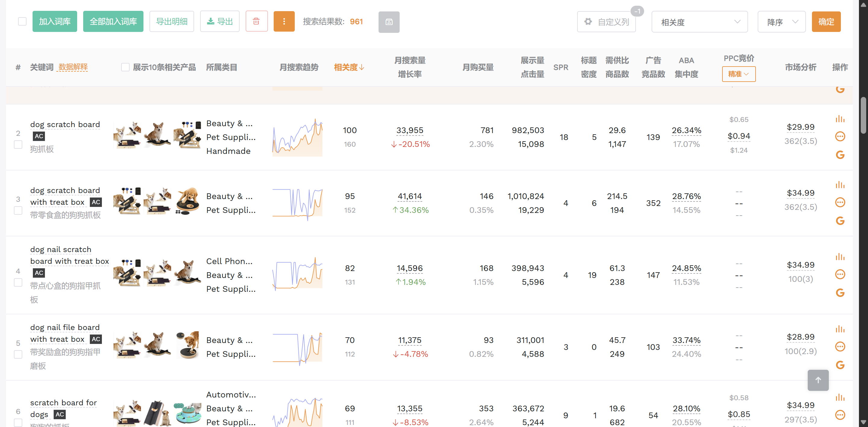Click the 全部加入词库 button
The height and width of the screenshot is (427, 868).
(113, 22)
